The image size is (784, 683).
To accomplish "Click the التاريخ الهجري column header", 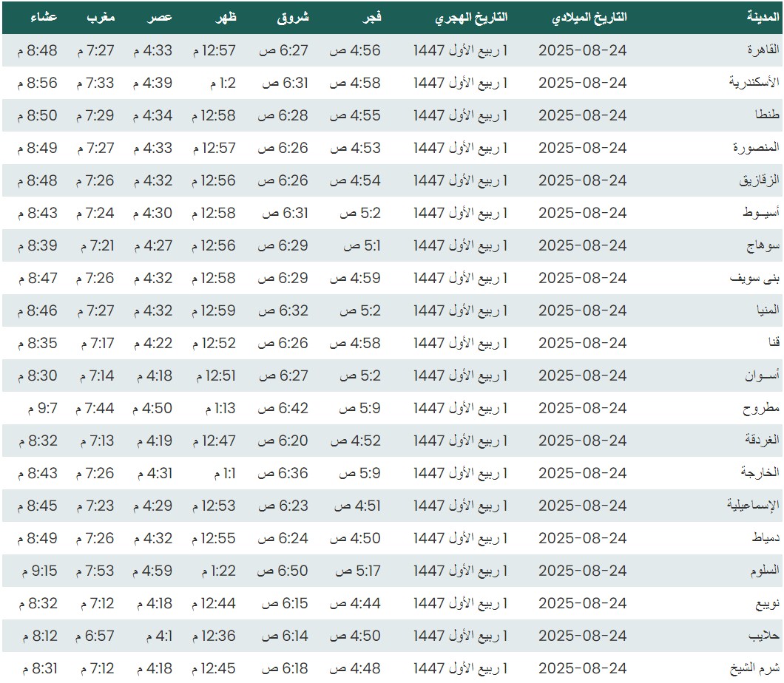I will (472, 17).
